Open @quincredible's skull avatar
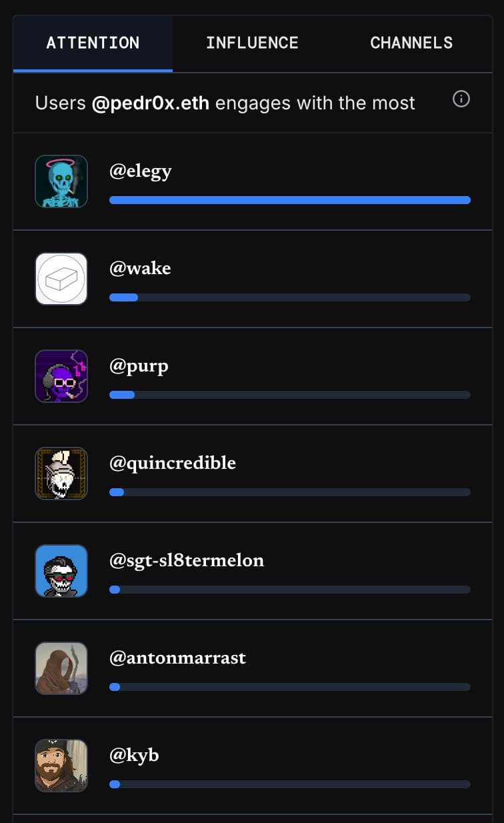Screen dimensions: 504x823 [61, 474]
